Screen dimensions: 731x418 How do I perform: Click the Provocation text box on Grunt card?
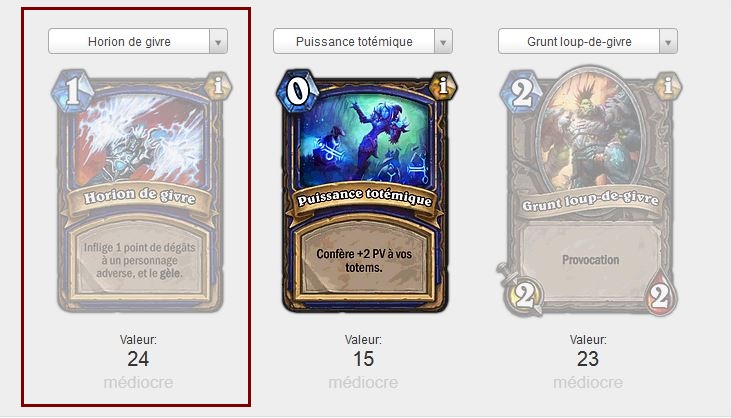click(591, 260)
